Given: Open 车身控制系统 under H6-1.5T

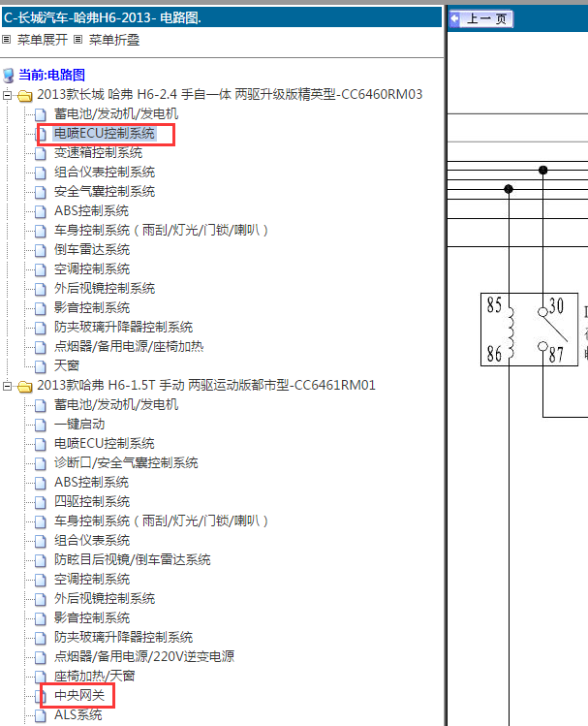Looking at the screenshot, I should pos(161,521).
